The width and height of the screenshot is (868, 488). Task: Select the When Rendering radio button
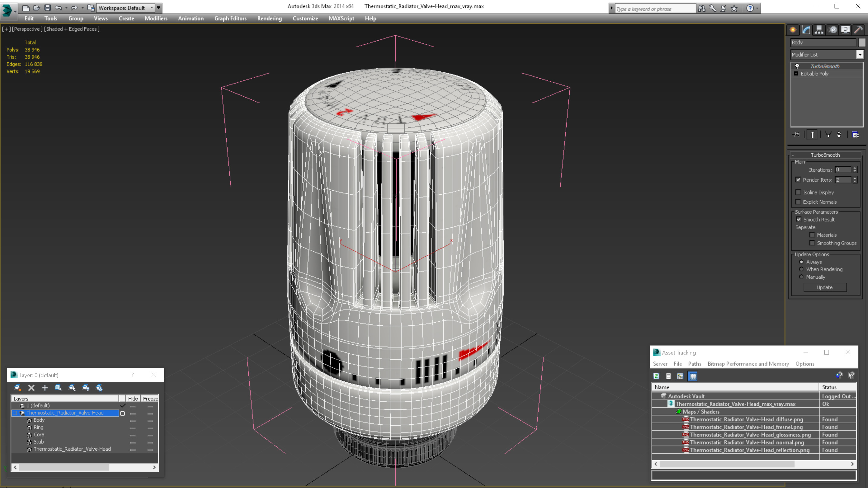tap(801, 269)
